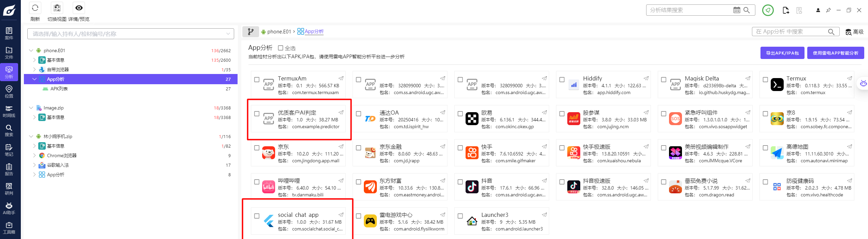Image resolution: width=868 pixels, height=239 pixels.
Task: Tick the 抖音 app checkbox
Action: (460, 182)
